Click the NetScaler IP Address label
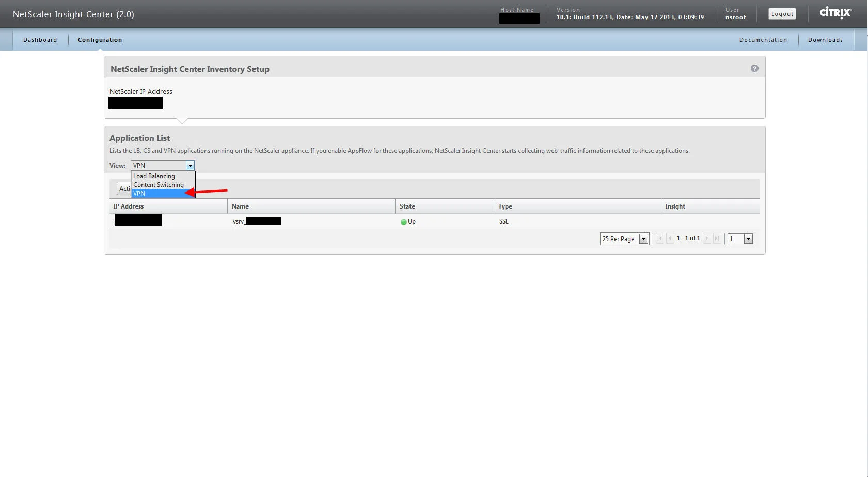This screenshot has width=868, height=477. pos(141,91)
